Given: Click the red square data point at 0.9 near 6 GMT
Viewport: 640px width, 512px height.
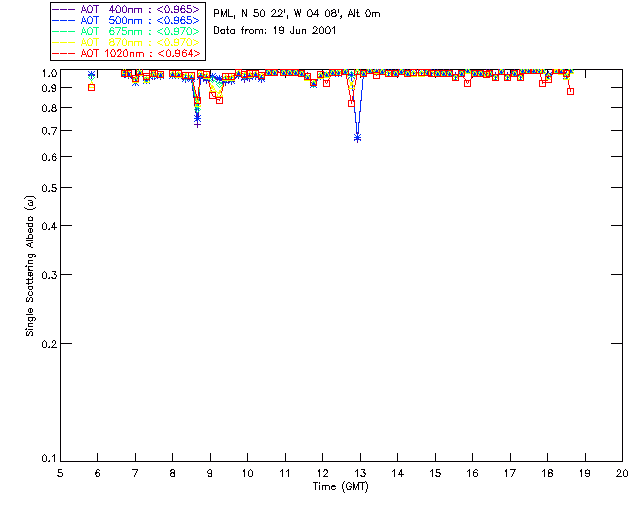Looking at the screenshot, I should coord(91,87).
